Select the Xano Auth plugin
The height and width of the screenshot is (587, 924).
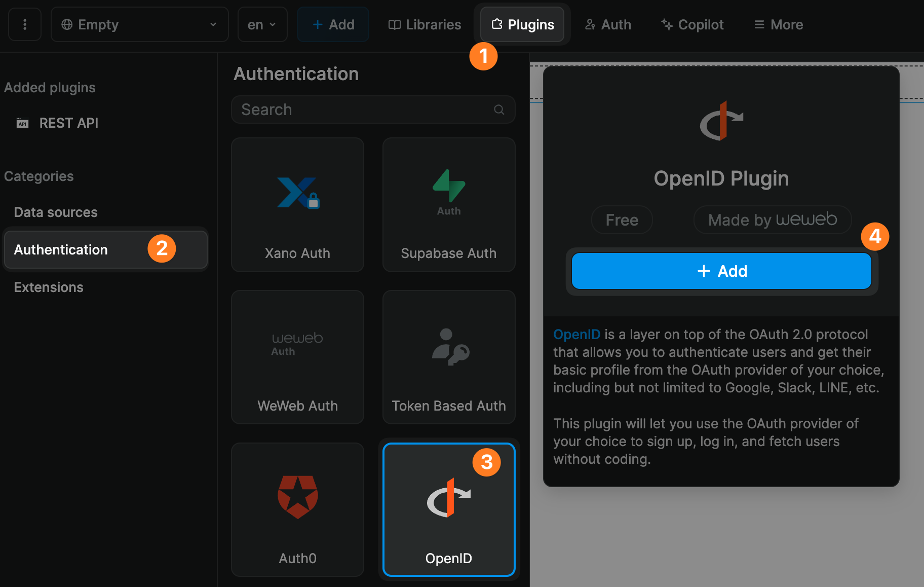297,205
